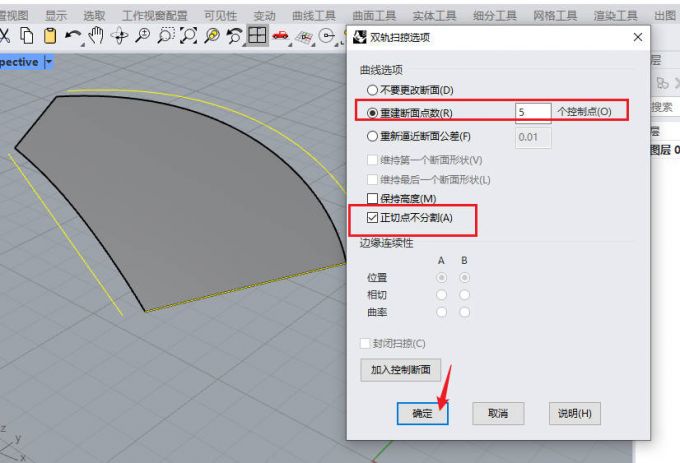
Task: Toggle 维持最后一个断面形状(L) checkbox
Action: (372, 179)
